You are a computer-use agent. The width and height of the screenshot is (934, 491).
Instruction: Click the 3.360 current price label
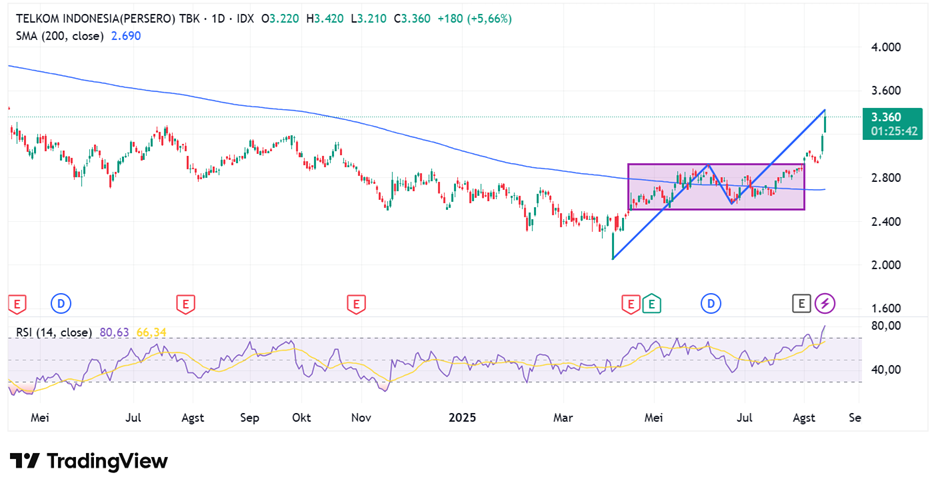(887, 117)
